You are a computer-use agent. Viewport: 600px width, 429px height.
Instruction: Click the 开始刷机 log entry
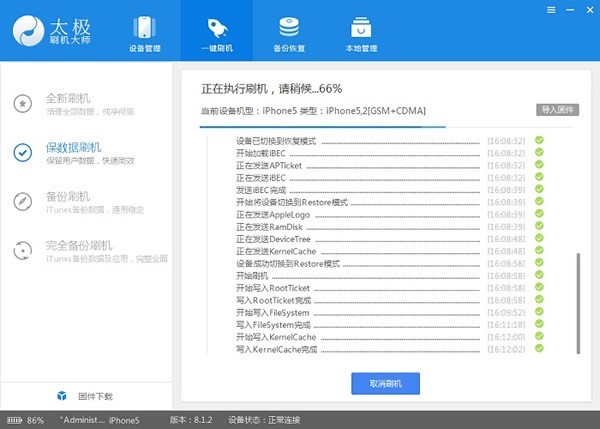click(252, 276)
